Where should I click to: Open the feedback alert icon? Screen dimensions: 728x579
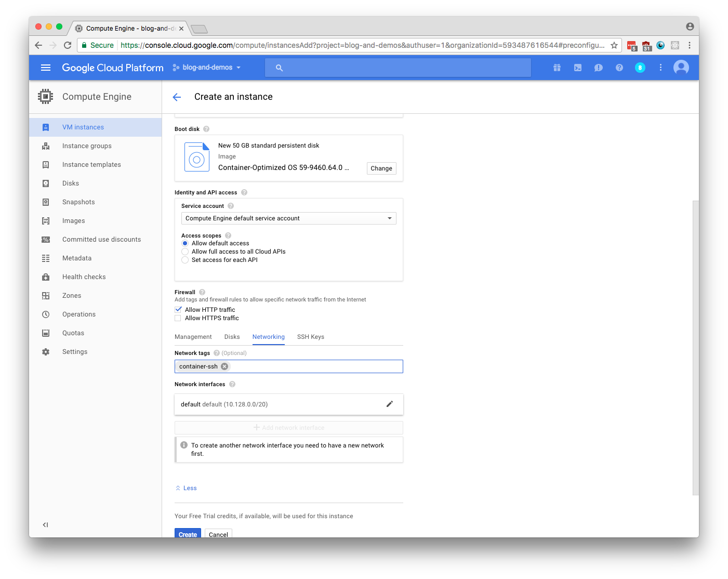[599, 68]
